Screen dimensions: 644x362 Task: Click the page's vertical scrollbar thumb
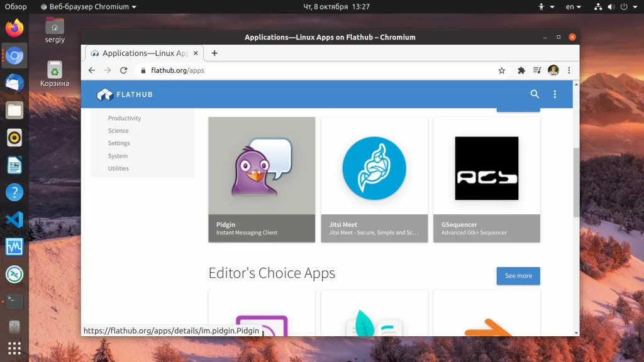[x=576, y=182]
